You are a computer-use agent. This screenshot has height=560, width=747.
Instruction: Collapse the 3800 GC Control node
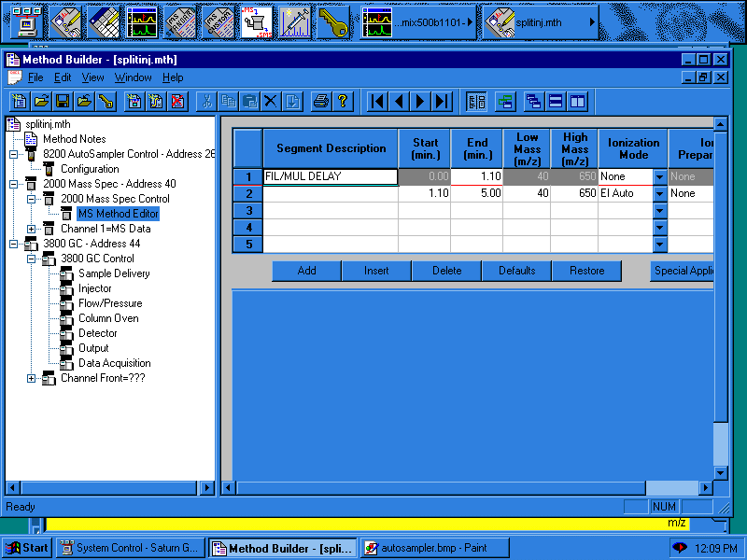click(31, 259)
